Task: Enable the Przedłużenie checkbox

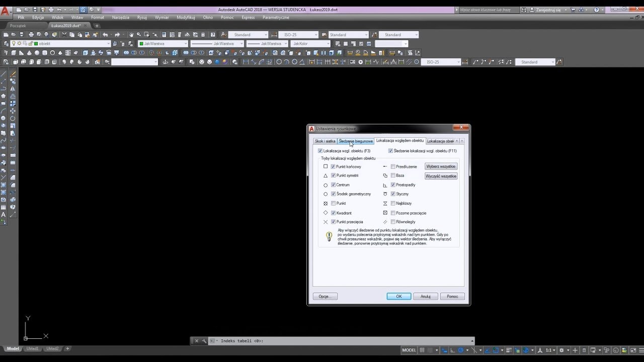Action: click(x=393, y=166)
